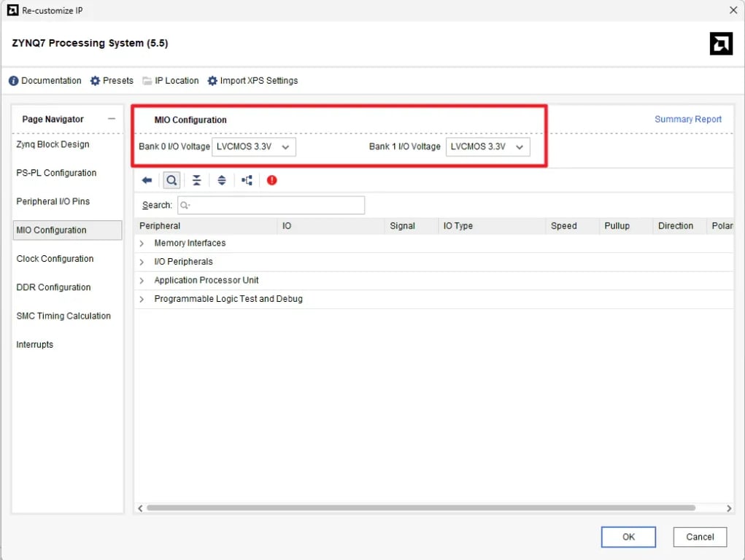Click the OK button
The width and height of the screenshot is (745, 560).
(x=628, y=537)
